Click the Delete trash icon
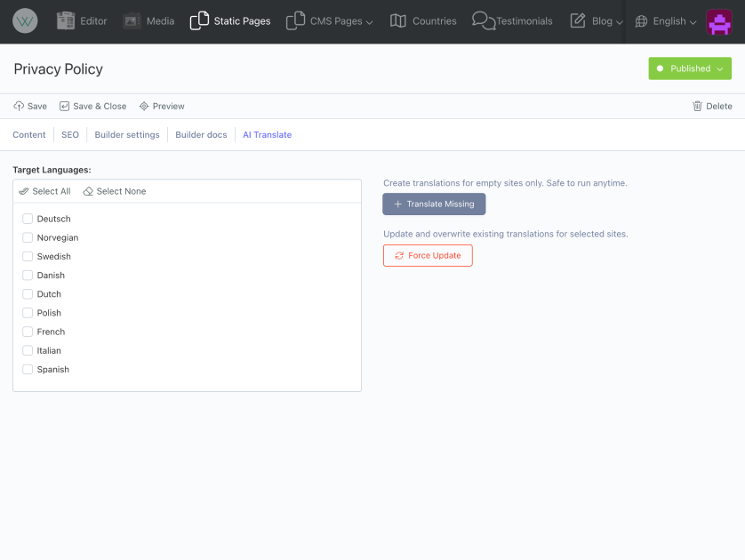The image size is (745, 560). (697, 107)
